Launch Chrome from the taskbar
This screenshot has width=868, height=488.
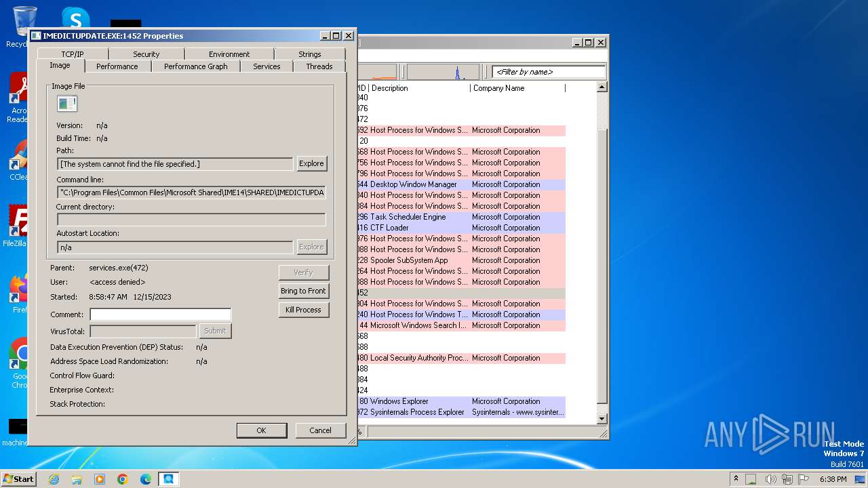tap(123, 479)
